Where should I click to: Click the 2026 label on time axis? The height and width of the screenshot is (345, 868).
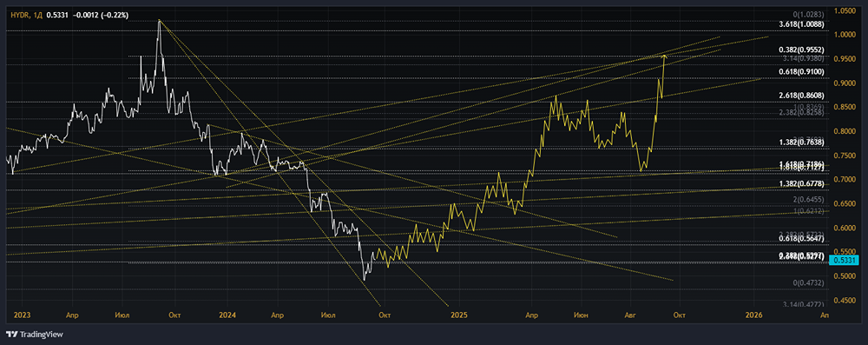[x=753, y=315]
